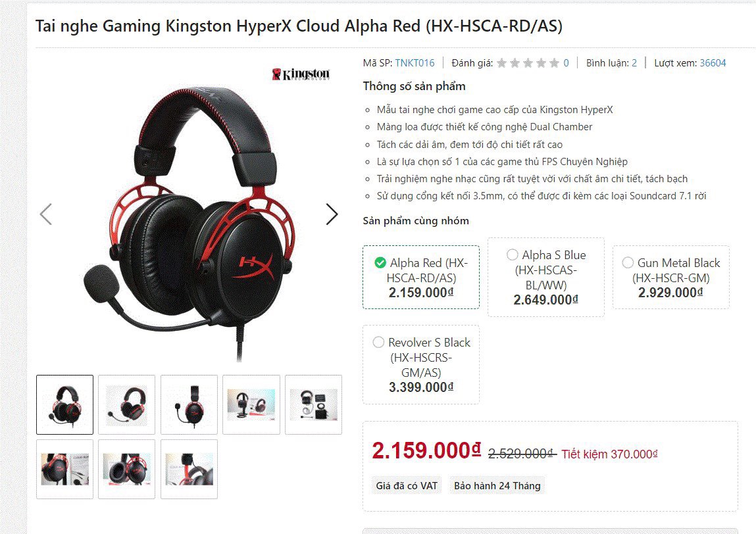Show the headset with stand thumbnail

click(x=251, y=405)
